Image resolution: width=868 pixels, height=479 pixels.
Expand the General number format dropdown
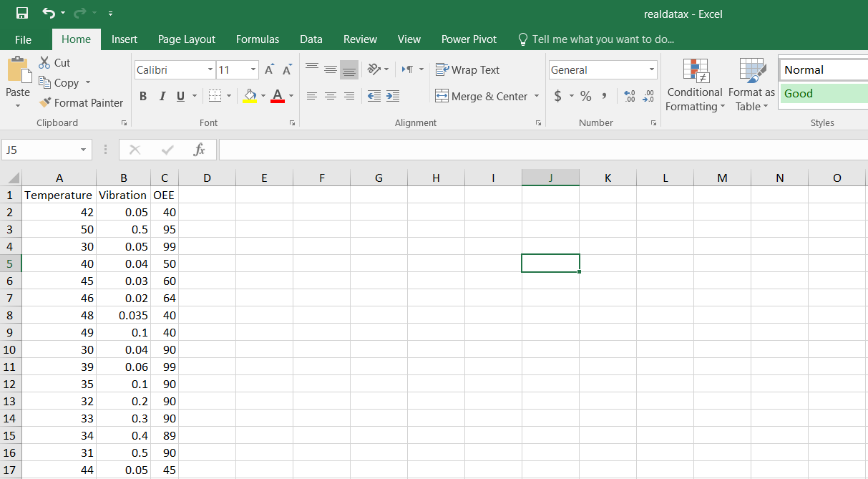(x=651, y=70)
